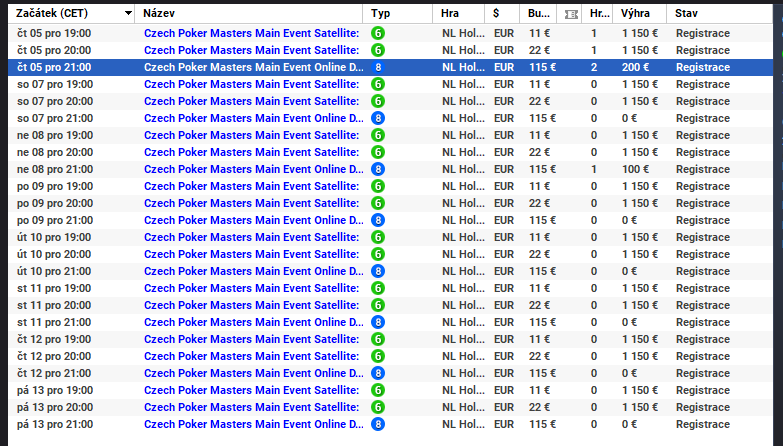This screenshot has width=783, height=446.
Task: Click the 22 € buy-in on út 10 pro 20:00
Action: 539,254
